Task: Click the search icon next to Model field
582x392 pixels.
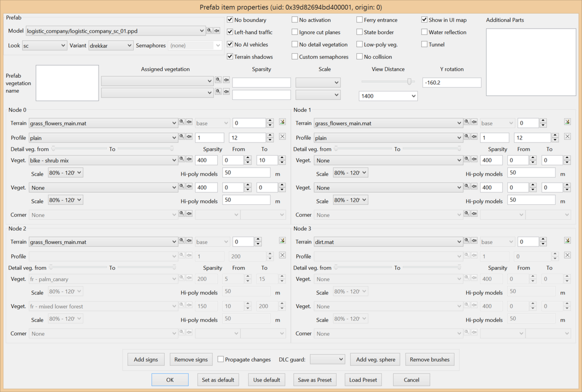Action: [210, 30]
